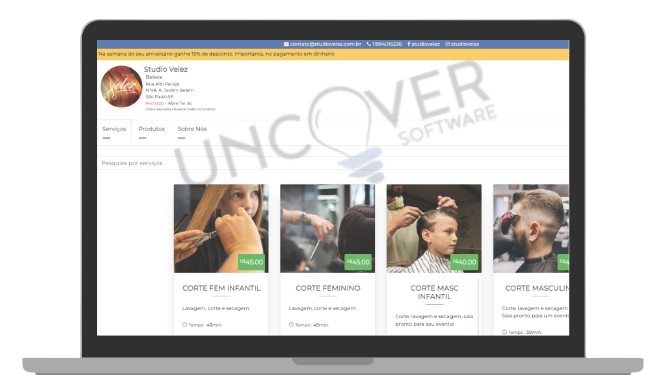Select the Corte Fem Infantil photo
The height and width of the screenshot is (375, 666).
tap(221, 228)
